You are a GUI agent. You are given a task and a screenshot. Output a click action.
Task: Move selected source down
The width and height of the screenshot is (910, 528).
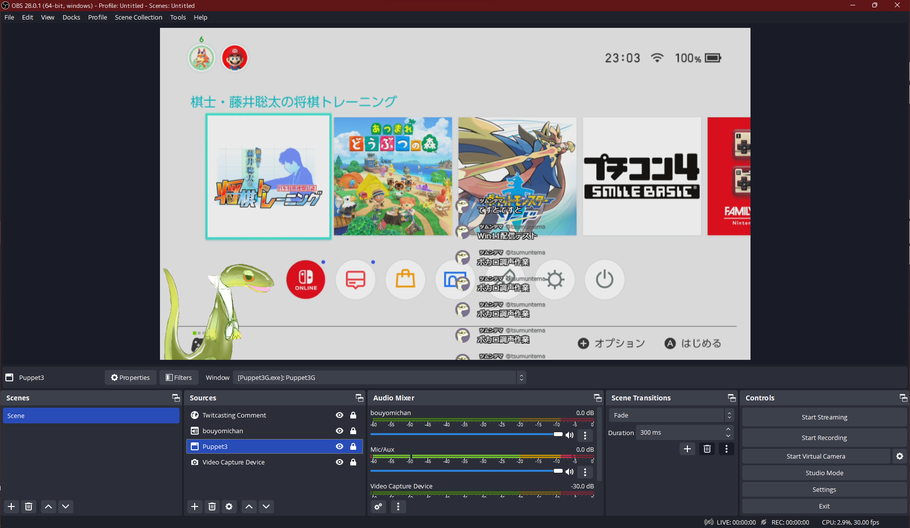pyautogui.click(x=266, y=507)
